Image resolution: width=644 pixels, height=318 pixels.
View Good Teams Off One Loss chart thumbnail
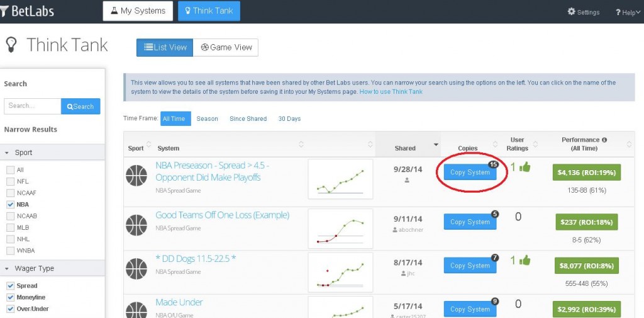[340, 229]
